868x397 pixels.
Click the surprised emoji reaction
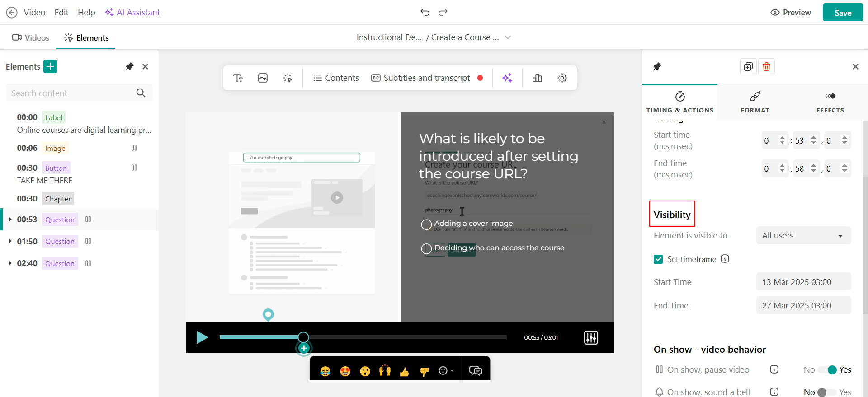[x=365, y=371]
